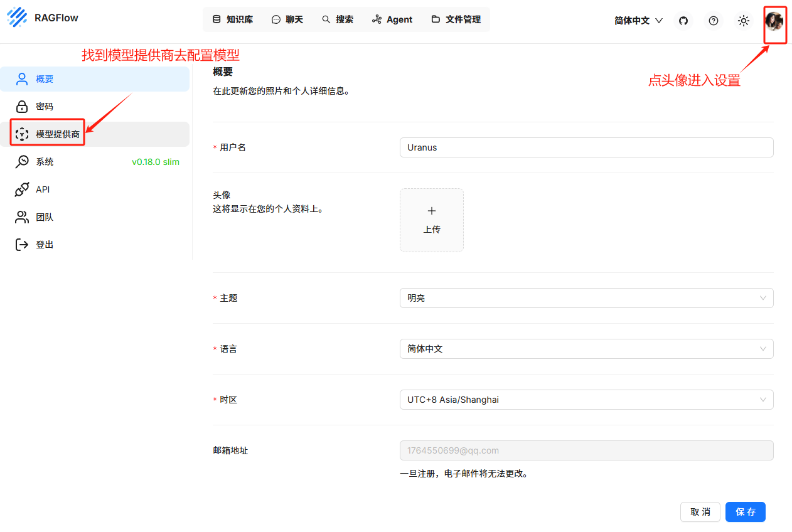The width and height of the screenshot is (792, 532).
Task: Click the logout arrow icon
Action: point(22,245)
